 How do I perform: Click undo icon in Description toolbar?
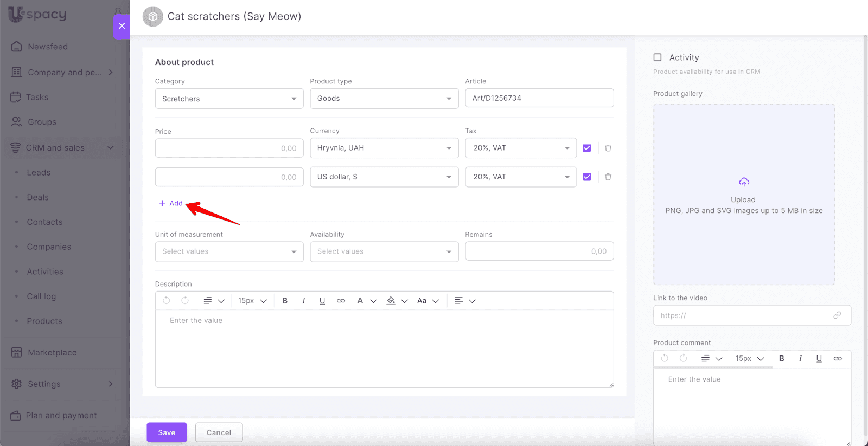(167, 301)
